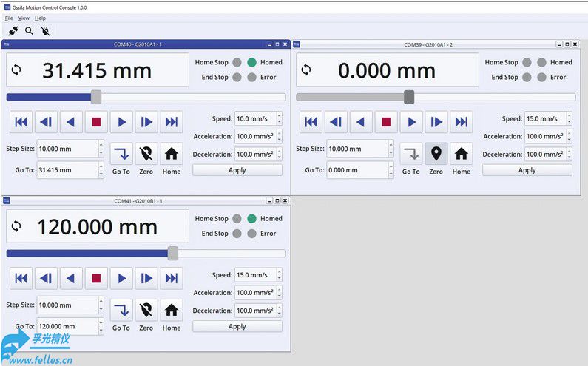Click the position slider handle in COM41 window
Image resolution: width=588 pixels, height=366 pixels.
tap(173, 254)
